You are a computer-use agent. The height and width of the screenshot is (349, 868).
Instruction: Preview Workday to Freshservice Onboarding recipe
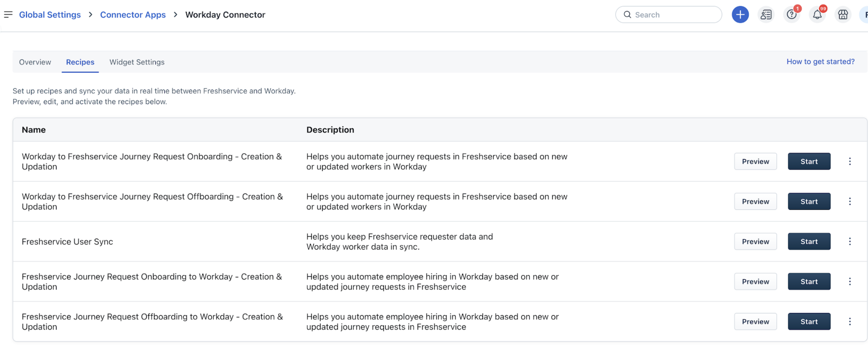click(x=755, y=161)
